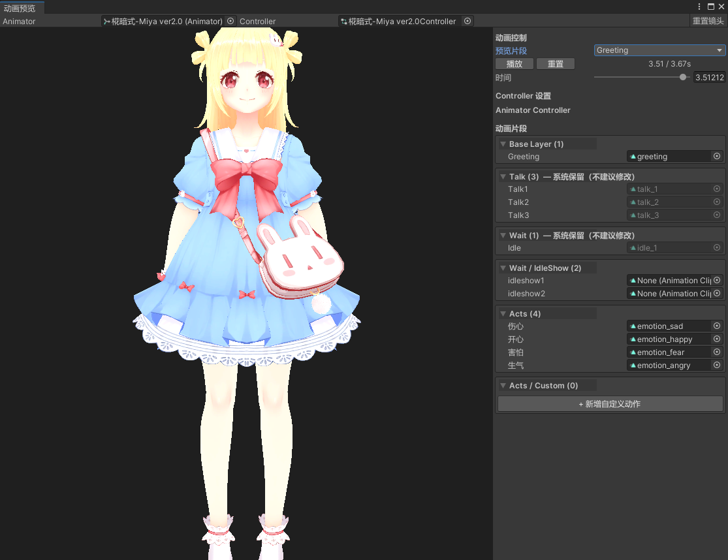Screen dimensions: 728x560
Task: Open object picker for Controller field
Action: 467,21
